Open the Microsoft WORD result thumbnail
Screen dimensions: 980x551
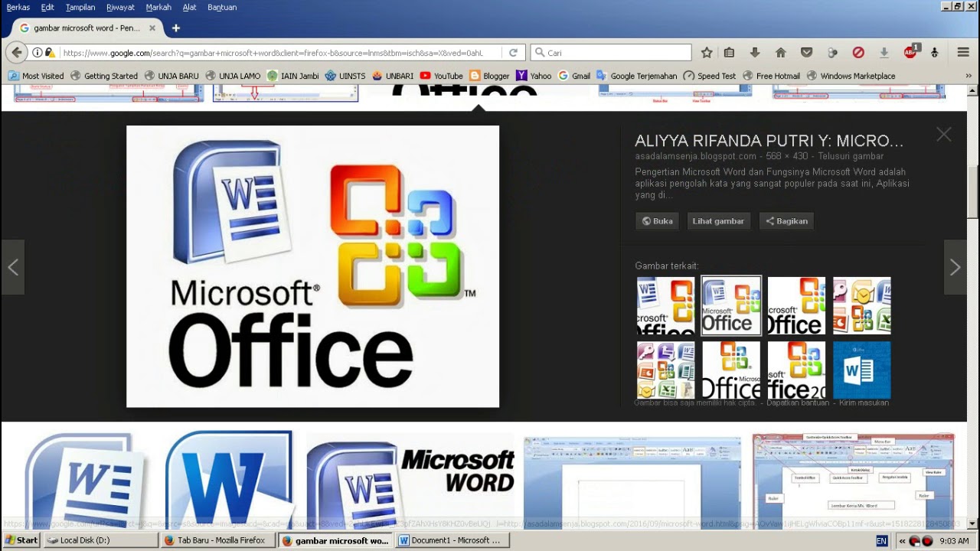[410, 479]
